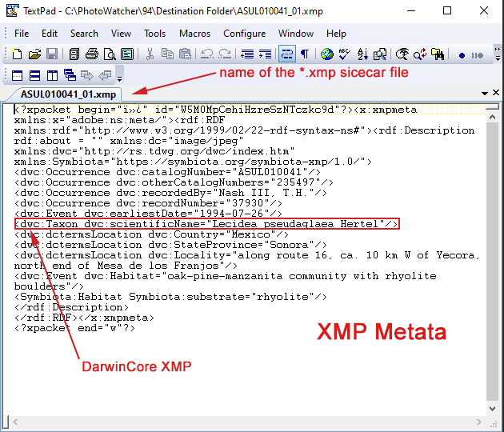Toggle Word Wrap button
The height and width of the screenshot is (432, 504).
point(286,54)
